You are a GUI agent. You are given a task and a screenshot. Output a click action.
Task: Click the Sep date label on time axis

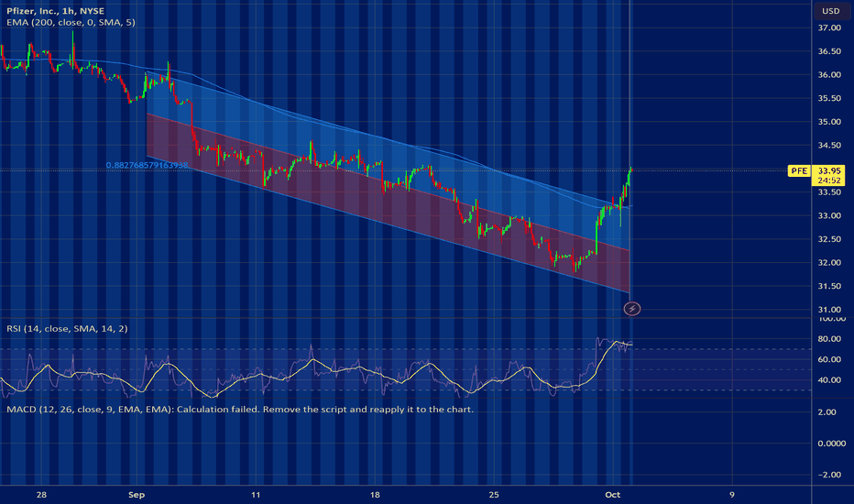point(137,495)
